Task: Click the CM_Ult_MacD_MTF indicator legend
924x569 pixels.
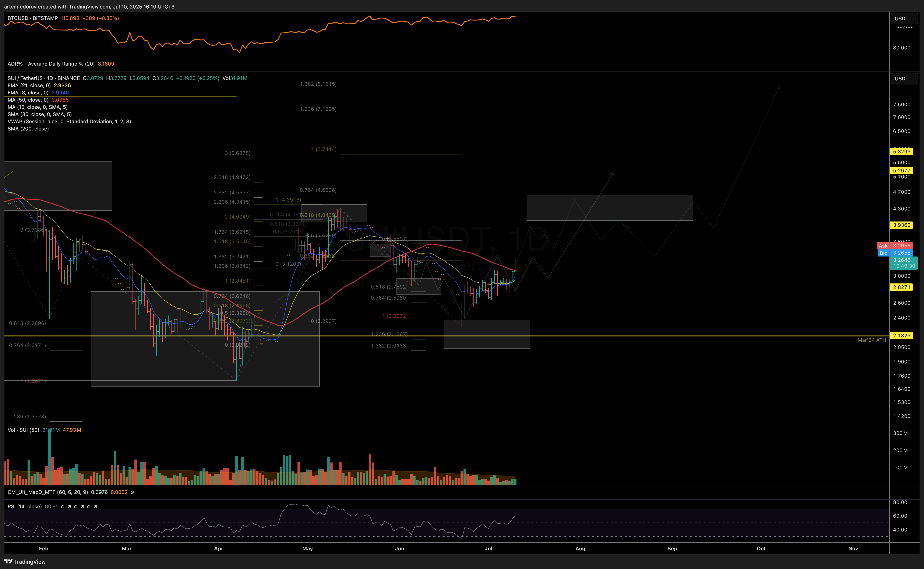Action: point(48,492)
